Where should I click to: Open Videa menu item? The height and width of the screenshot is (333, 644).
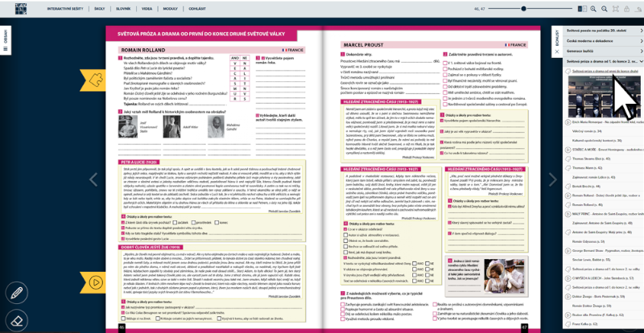pyautogui.click(x=147, y=9)
